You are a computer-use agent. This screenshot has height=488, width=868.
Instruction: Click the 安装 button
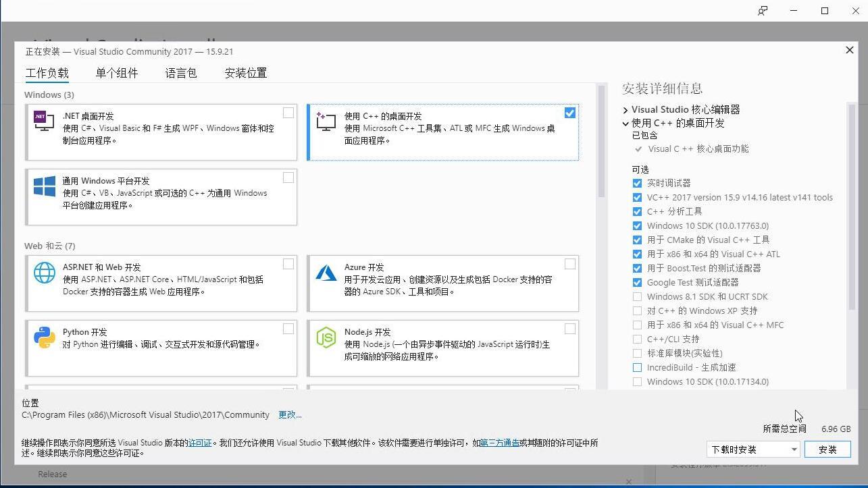point(827,450)
